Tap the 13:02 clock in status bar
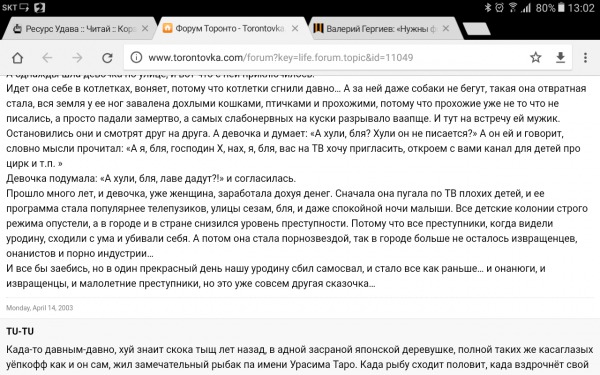Image resolution: width=600 pixels, height=375 pixels. point(581,7)
